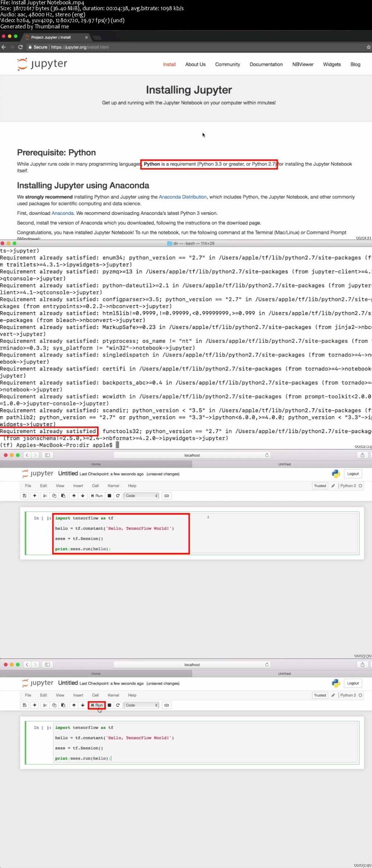Stop kernel square icon in 00:03:40 notebook frame
The image size is (372, 868).
pos(109,705)
